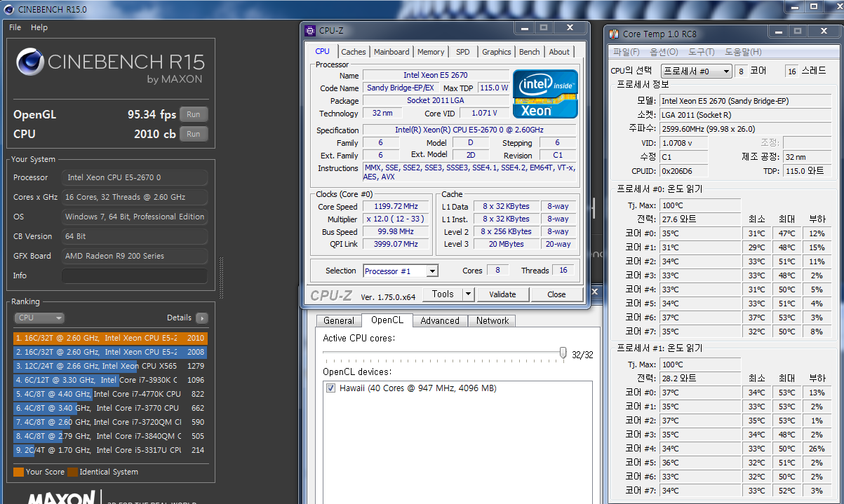Click the Cinebench title bar app icon

click(x=8, y=8)
